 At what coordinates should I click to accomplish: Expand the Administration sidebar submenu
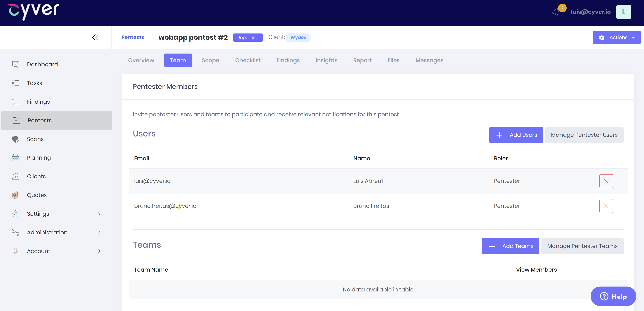99,232
